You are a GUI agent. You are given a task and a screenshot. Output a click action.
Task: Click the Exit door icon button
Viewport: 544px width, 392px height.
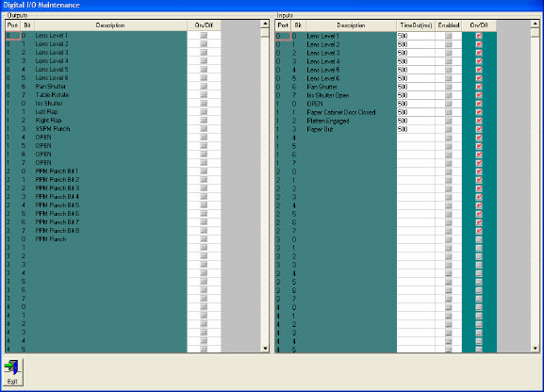(12, 372)
